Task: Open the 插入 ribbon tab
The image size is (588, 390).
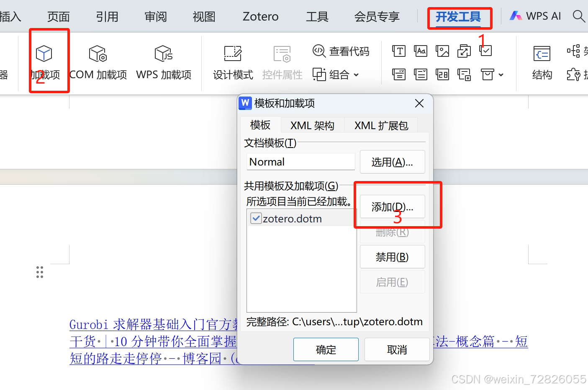Action: pos(10,17)
